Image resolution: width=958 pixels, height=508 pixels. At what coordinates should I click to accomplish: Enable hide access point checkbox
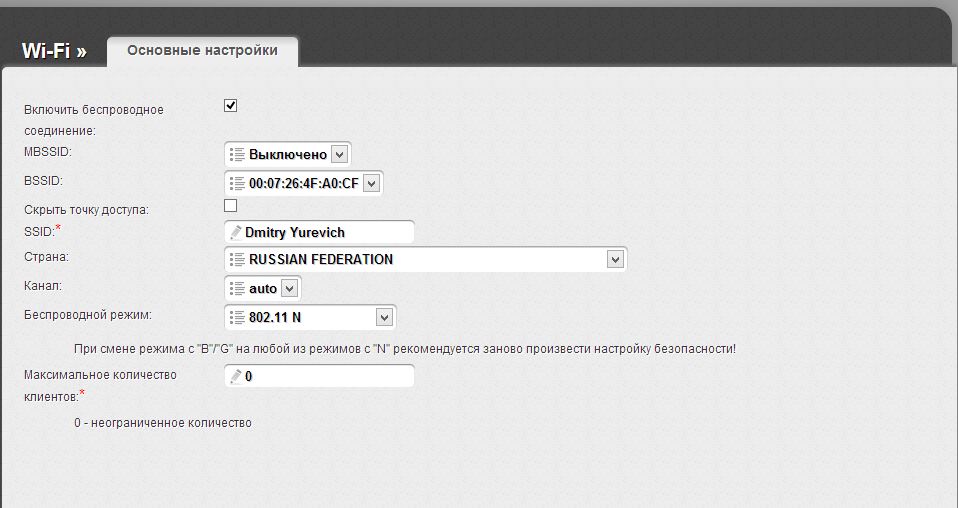[x=231, y=205]
